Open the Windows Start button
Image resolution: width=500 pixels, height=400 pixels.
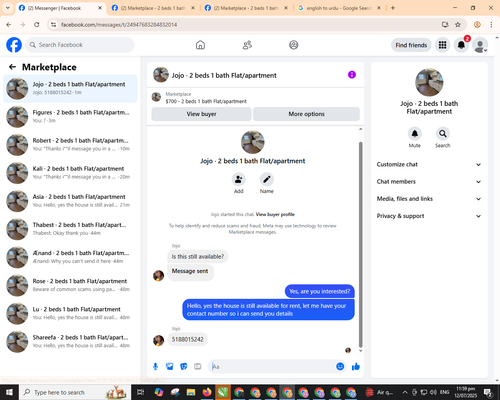tap(9, 392)
